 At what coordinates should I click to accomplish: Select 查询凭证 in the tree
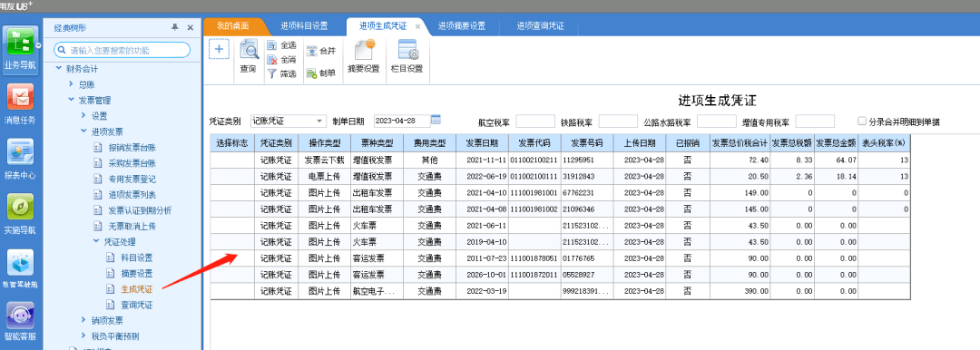136,305
